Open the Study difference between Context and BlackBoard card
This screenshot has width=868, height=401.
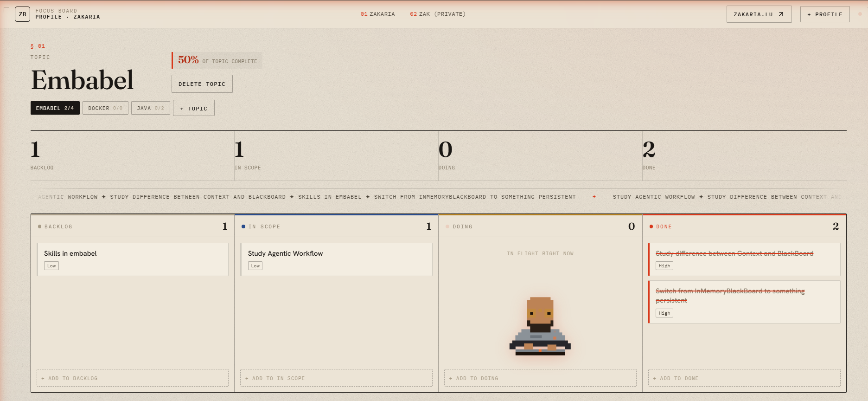744,259
